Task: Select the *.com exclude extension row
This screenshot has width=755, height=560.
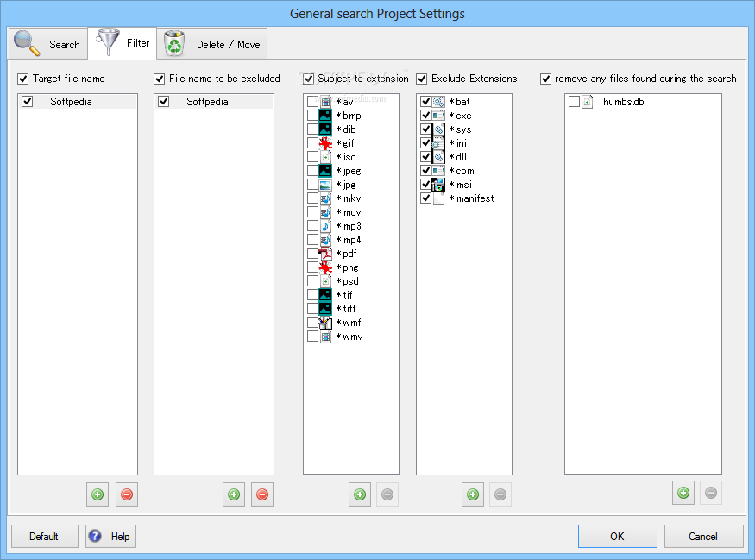Action: pos(464,171)
